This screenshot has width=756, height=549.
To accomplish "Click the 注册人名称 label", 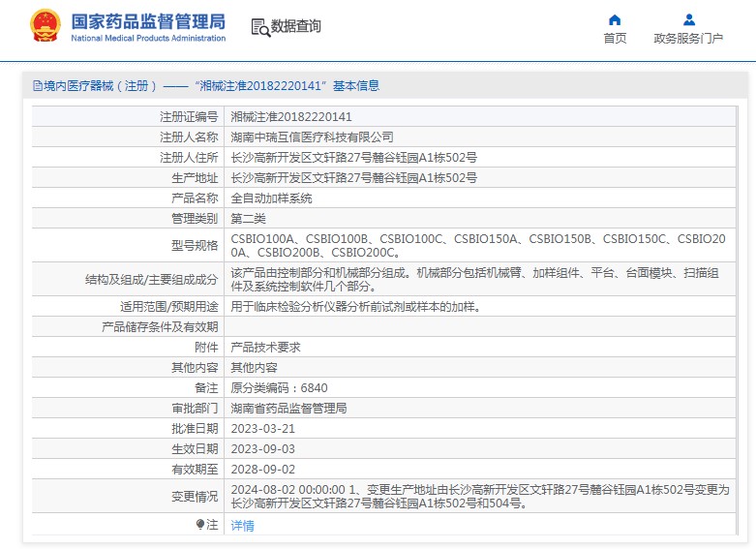I will pos(189,137).
